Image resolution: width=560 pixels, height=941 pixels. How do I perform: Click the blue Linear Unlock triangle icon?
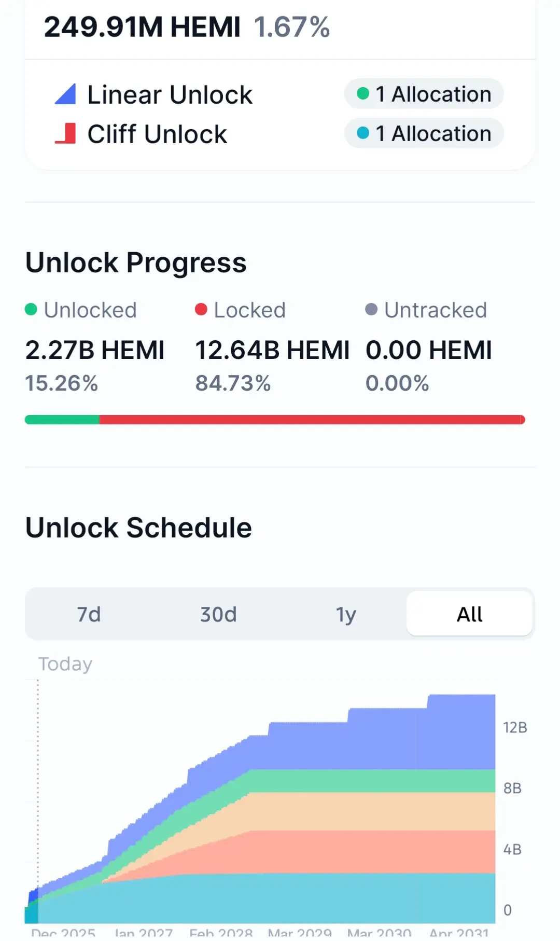pos(65,94)
